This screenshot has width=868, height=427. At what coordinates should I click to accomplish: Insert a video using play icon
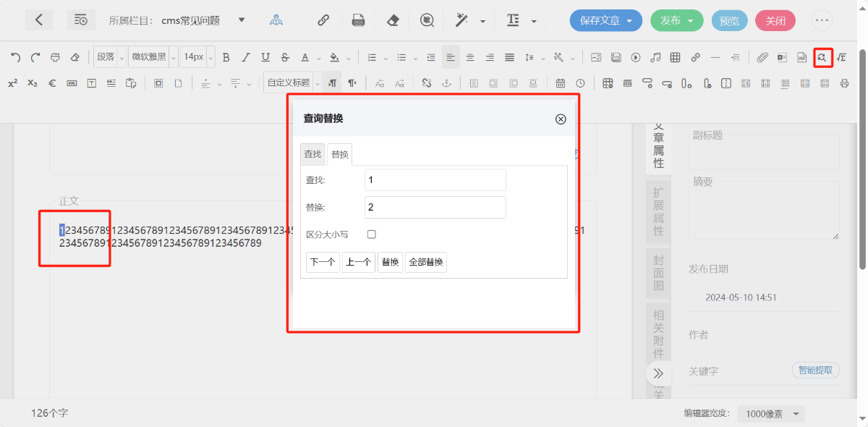pyautogui.click(x=636, y=57)
